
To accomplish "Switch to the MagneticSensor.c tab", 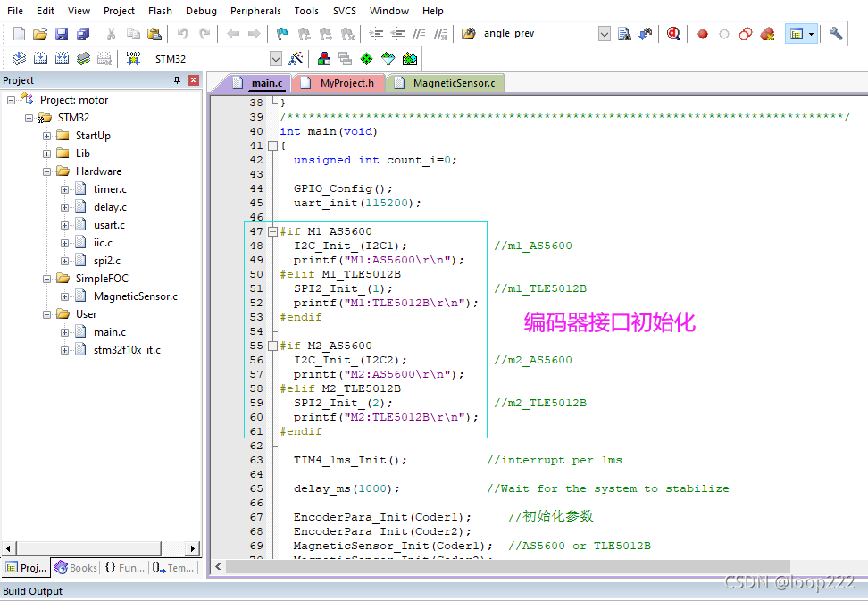I will (446, 83).
